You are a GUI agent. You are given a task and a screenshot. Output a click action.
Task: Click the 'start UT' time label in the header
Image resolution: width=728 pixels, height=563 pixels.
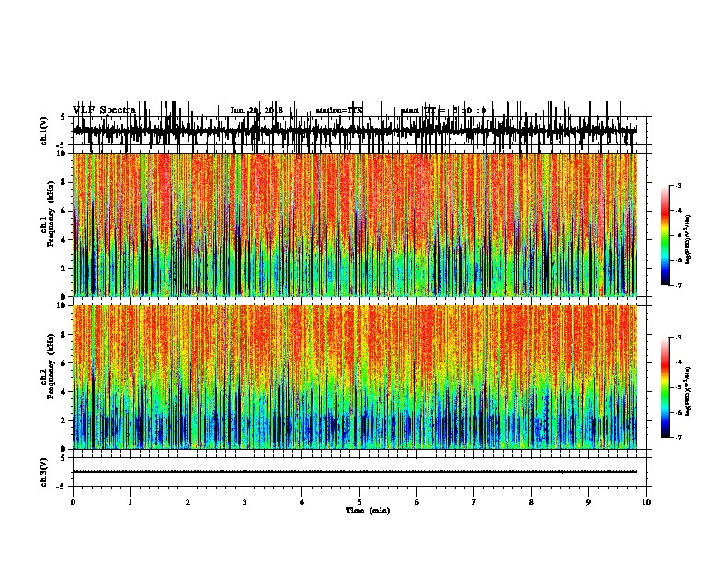click(x=443, y=110)
